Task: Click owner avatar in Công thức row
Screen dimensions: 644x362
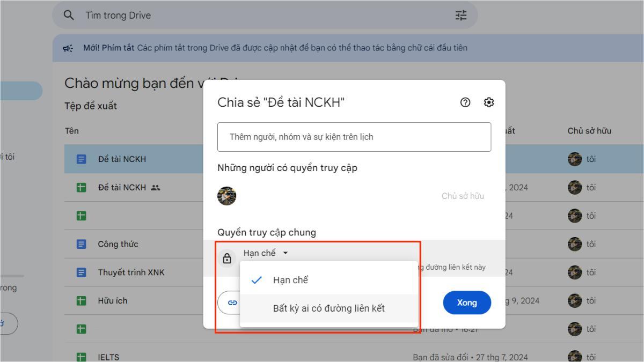Action: [575, 244]
